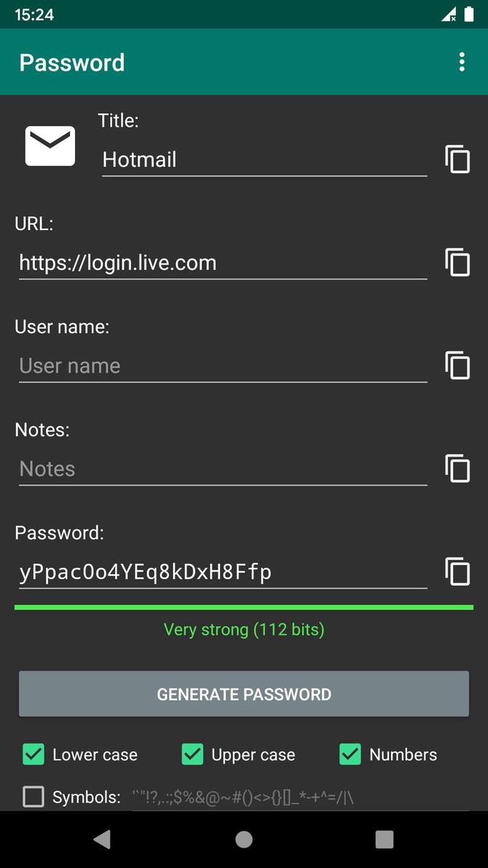This screenshot has width=488, height=868.
Task: Select the User name input field
Action: 219,366
